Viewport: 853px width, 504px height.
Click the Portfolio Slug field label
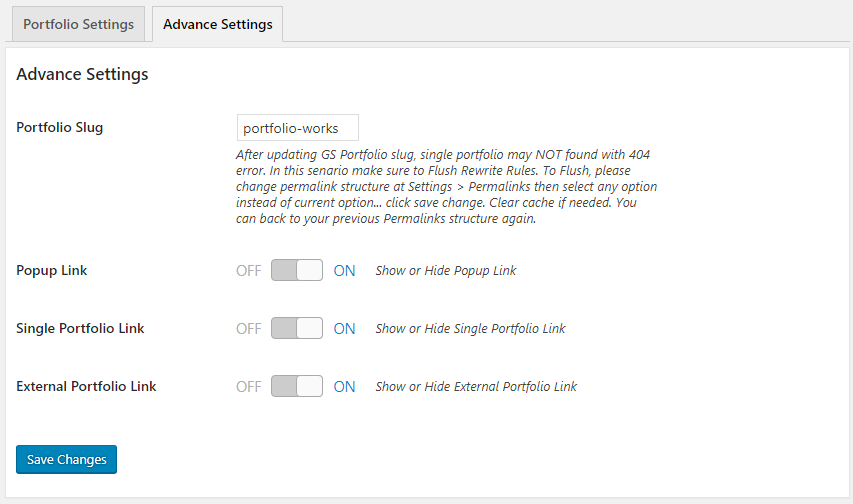pyautogui.click(x=60, y=127)
